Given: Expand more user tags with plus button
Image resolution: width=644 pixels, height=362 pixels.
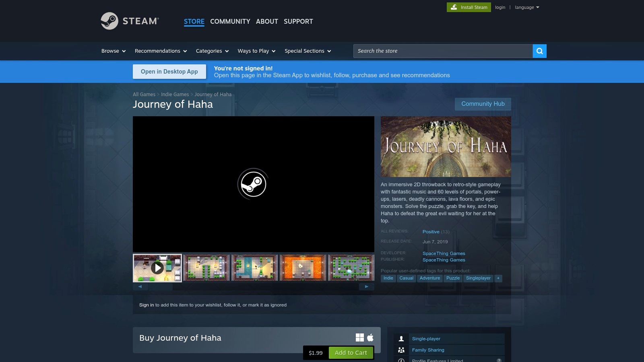Looking at the screenshot, I should (x=498, y=278).
